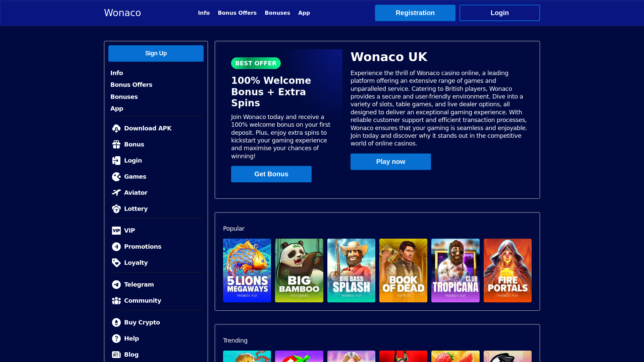The width and height of the screenshot is (644, 362).
Task: Click the Help question mark icon
Action: click(116, 339)
